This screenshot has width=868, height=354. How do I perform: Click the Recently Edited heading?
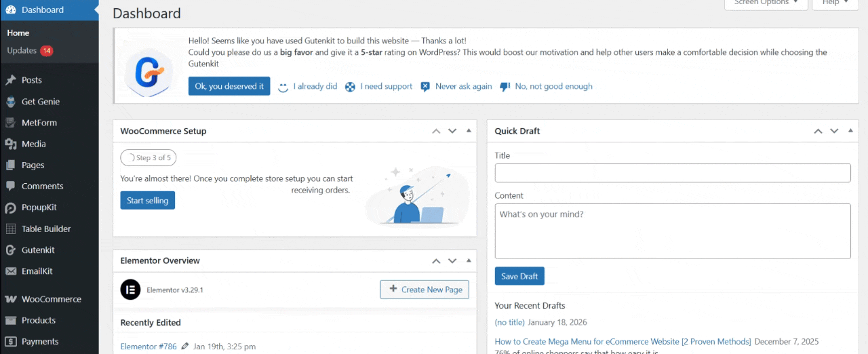tap(151, 323)
